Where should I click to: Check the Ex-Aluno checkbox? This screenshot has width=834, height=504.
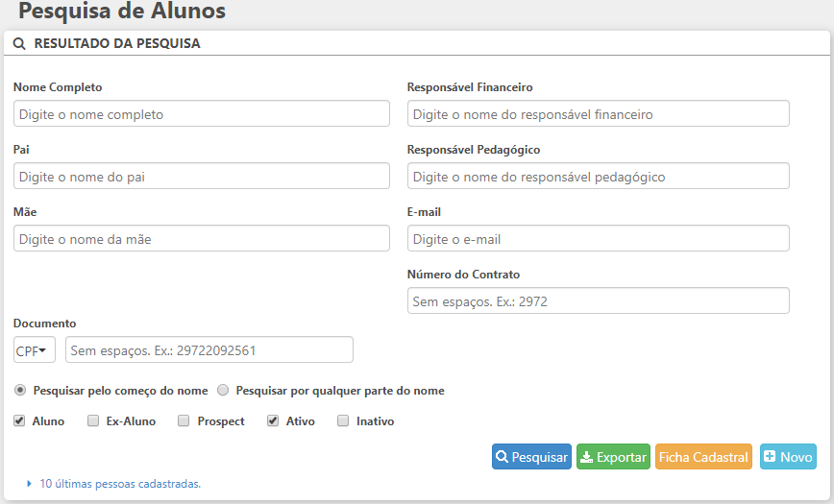(93, 421)
